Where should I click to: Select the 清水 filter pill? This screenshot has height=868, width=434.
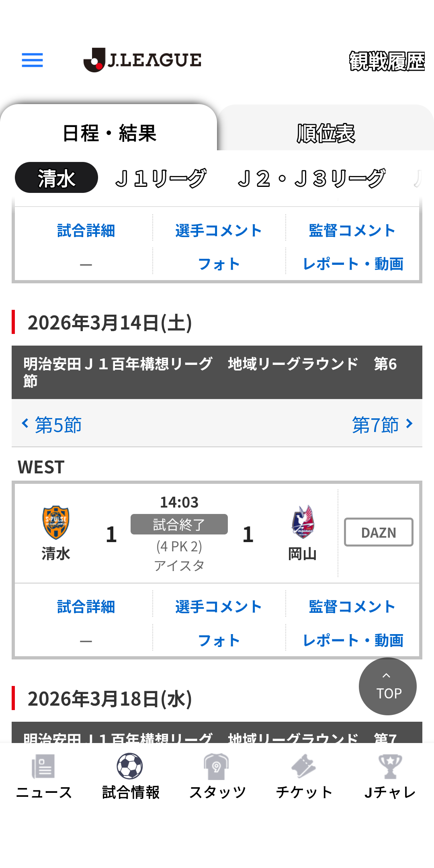coord(56,178)
